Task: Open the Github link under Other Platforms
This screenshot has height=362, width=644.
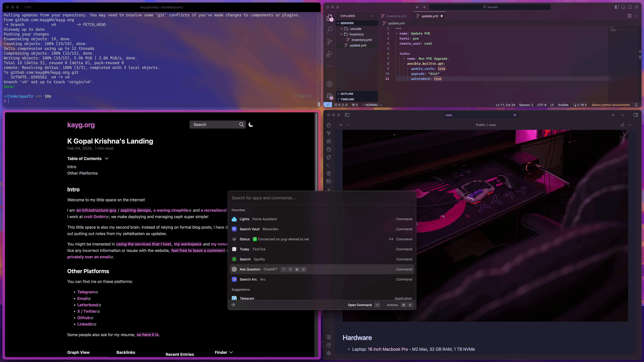Action: (x=84, y=318)
